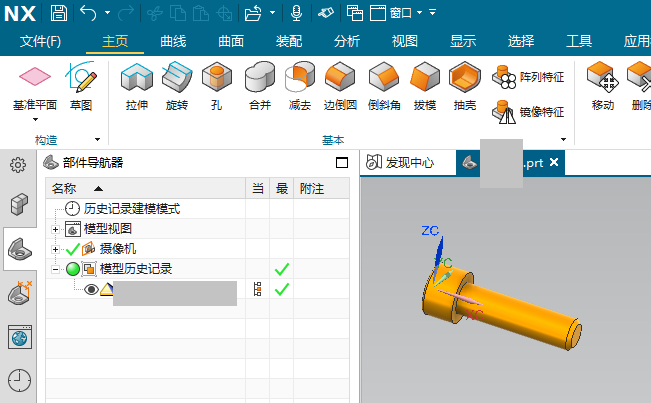This screenshot has width=651, height=403.
Task: Activate the Edge Blend (边倒圆) tool
Action: tap(341, 78)
